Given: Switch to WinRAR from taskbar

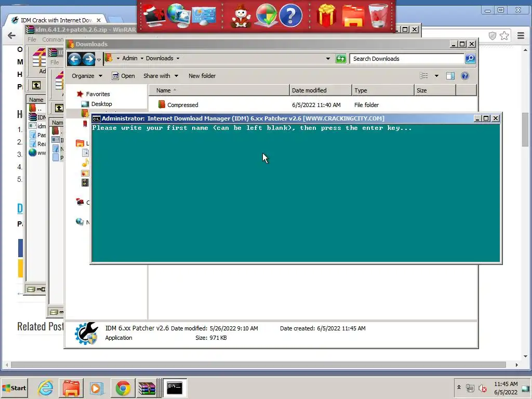Looking at the screenshot, I should pyautogui.click(x=147, y=388).
